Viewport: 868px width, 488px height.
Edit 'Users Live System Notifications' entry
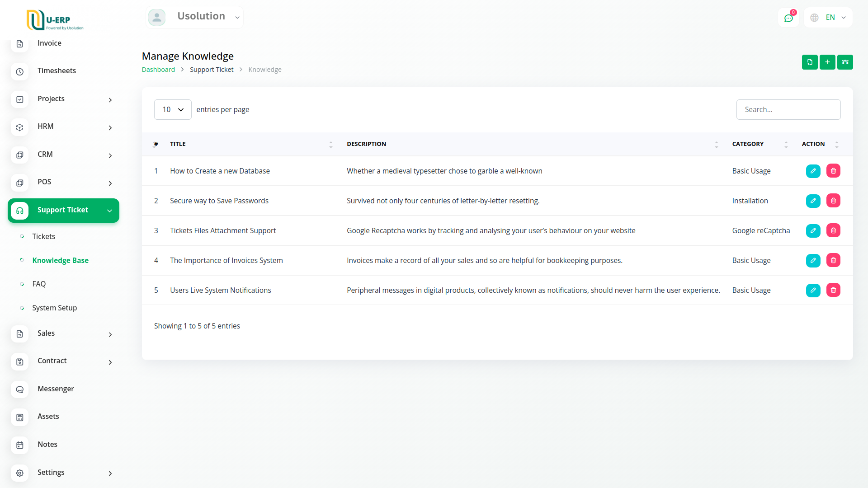(813, 290)
